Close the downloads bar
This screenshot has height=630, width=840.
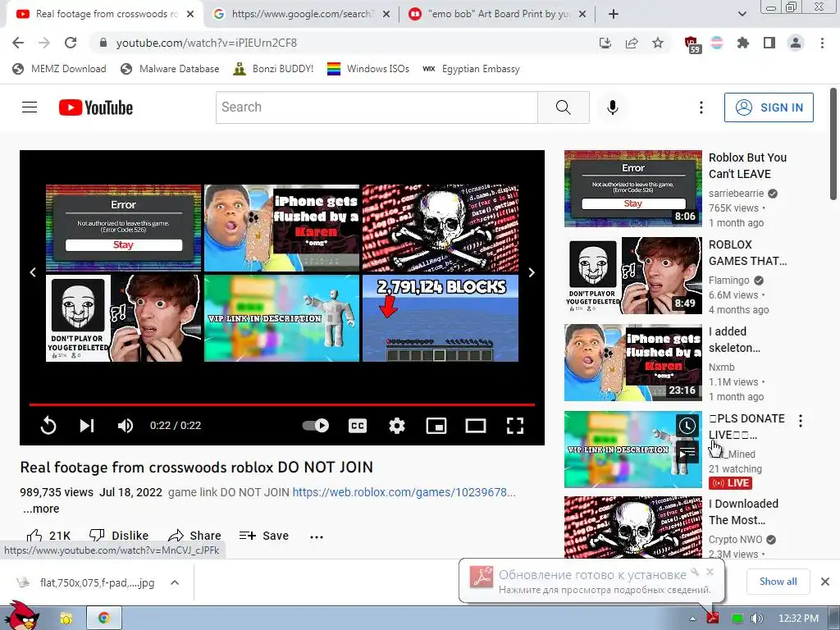825,582
